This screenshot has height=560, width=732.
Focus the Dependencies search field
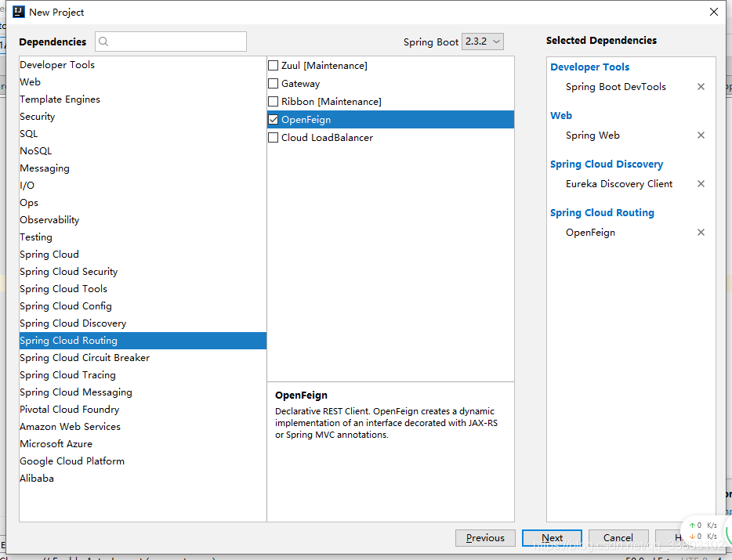coord(171,42)
